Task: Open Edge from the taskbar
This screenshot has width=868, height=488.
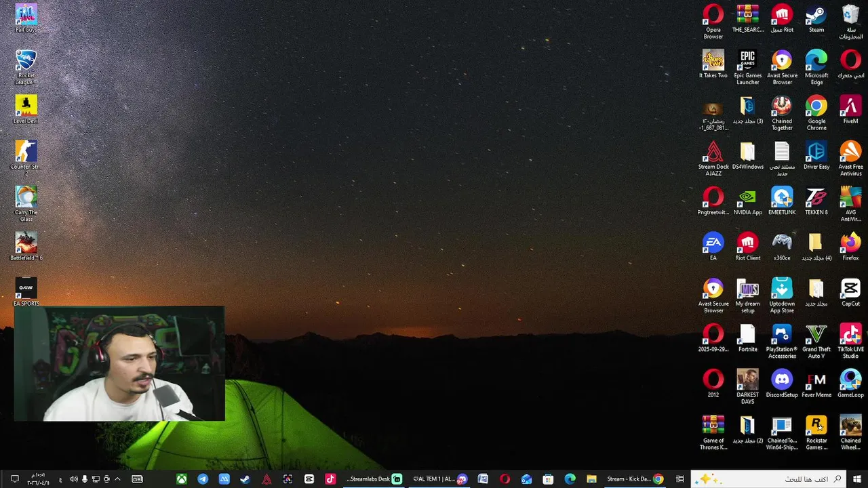Action: coord(570,479)
